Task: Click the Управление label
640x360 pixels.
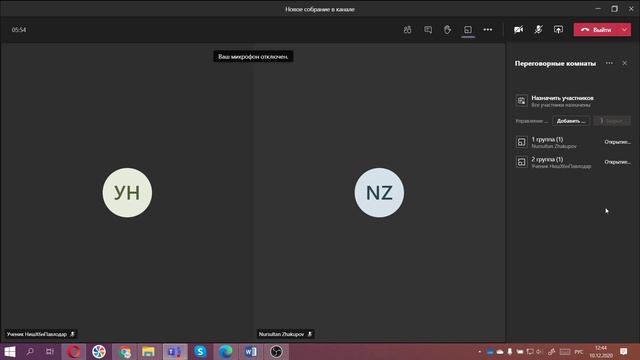Action: tap(531, 121)
